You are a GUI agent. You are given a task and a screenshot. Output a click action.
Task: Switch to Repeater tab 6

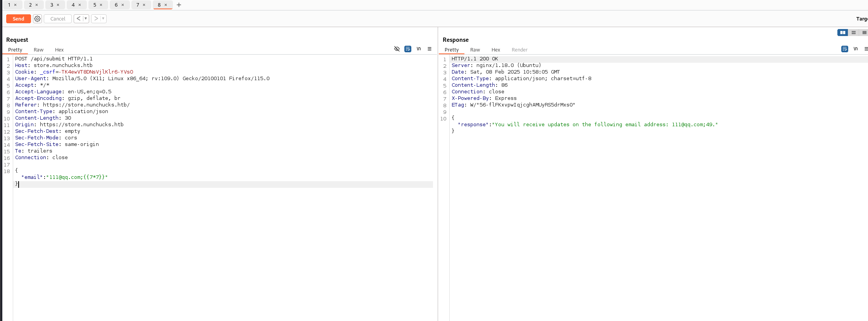tap(116, 5)
